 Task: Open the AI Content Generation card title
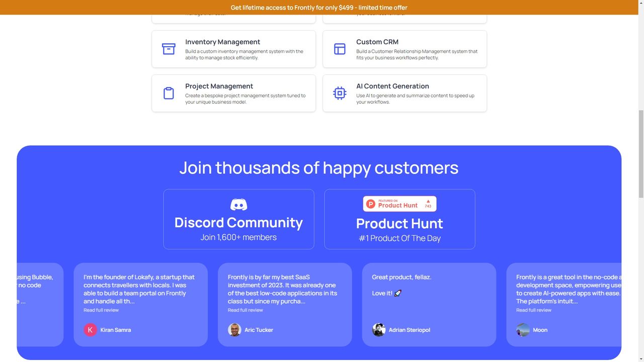[x=392, y=86]
